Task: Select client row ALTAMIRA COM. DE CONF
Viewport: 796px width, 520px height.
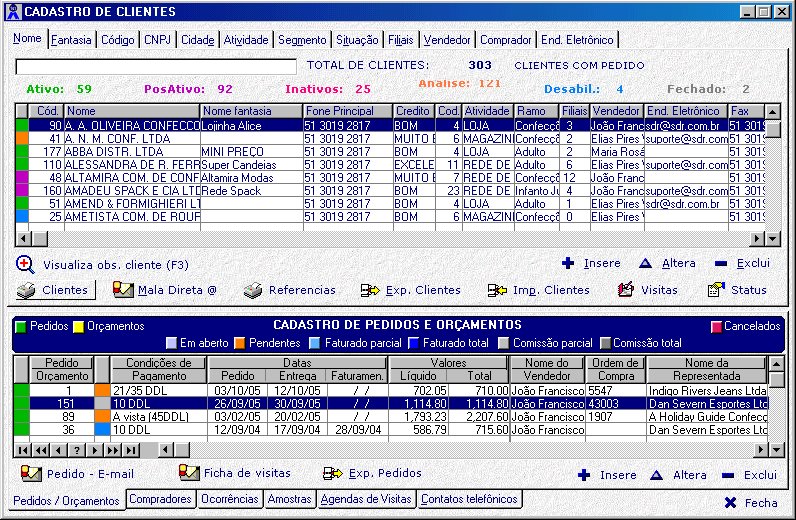Action: click(x=390, y=178)
